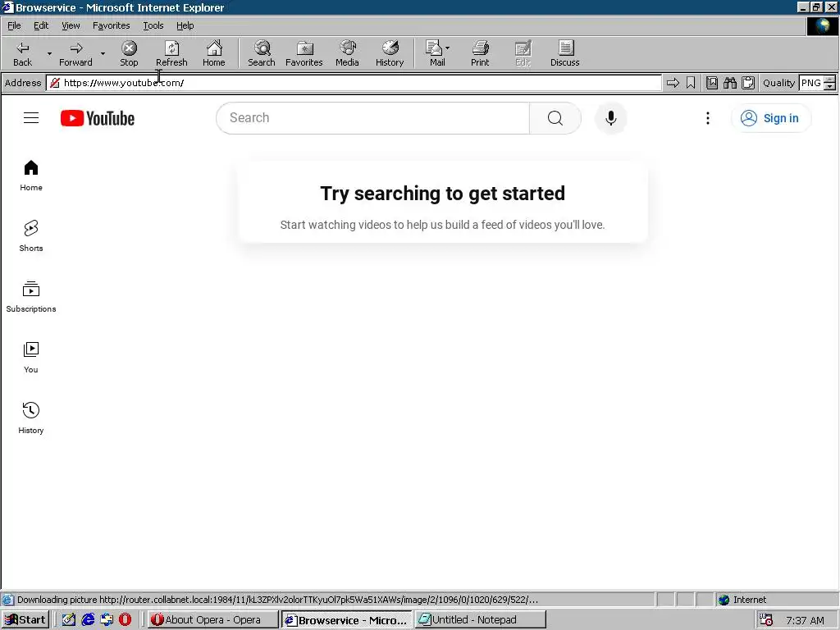Open the File menu
Image resolution: width=840 pixels, height=630 pixels.
[x=14, y=25]
